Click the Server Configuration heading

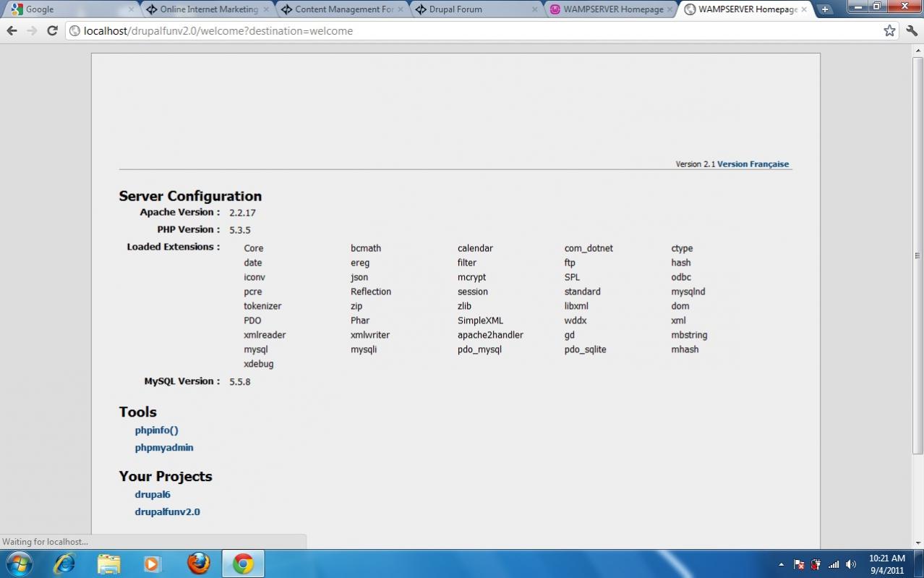click(190, 196)
